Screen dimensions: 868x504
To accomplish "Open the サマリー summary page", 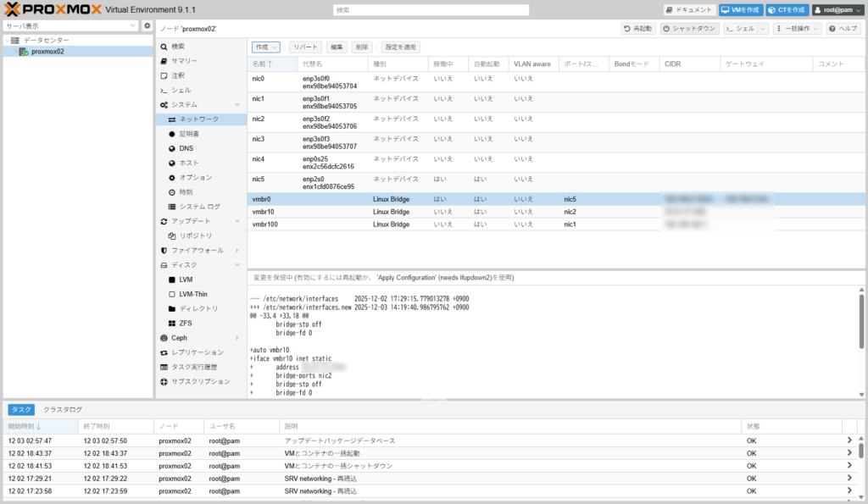I will (184, 61).
